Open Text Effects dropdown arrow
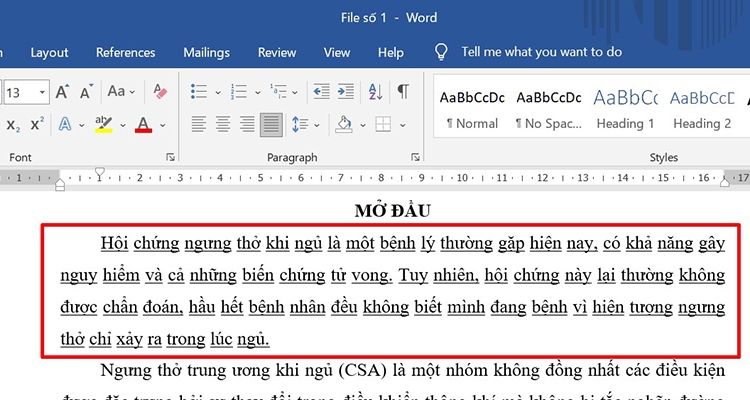The width and height of the screenshot is (750, 400). (x=81, y=125)
